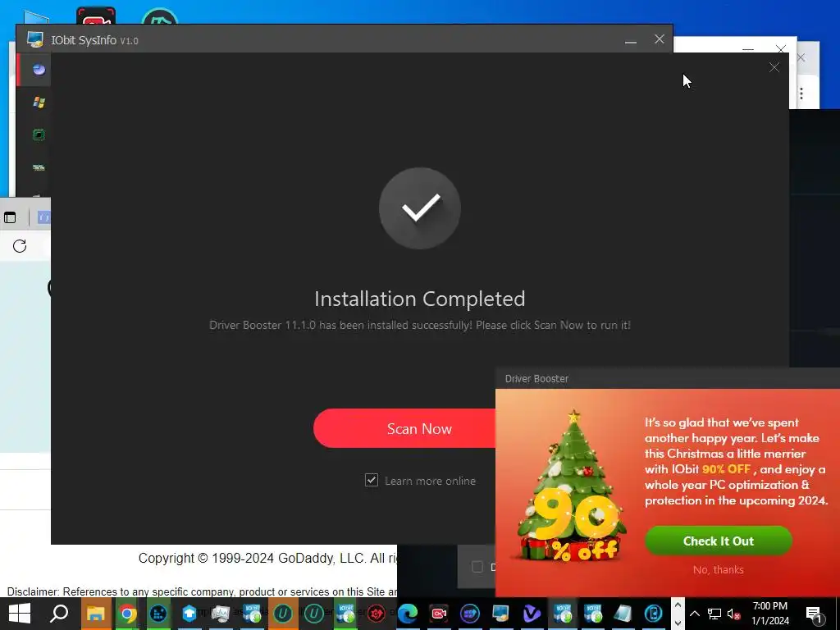Open the purple round app taskbar icon
The image size is (840, 630).
point(470,614)
